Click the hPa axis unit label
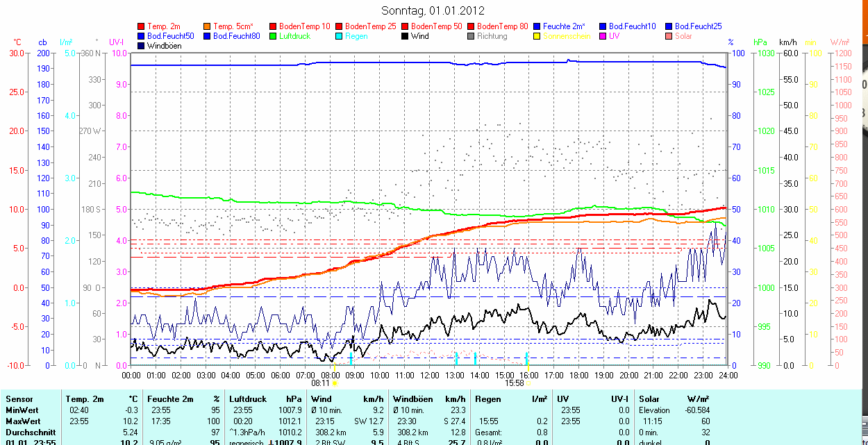The image size is (868, 445). pyautogui.click(x=760, y=42)
